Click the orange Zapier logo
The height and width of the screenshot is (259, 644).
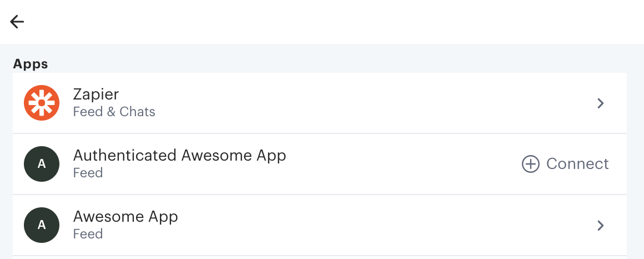(42, 103)
